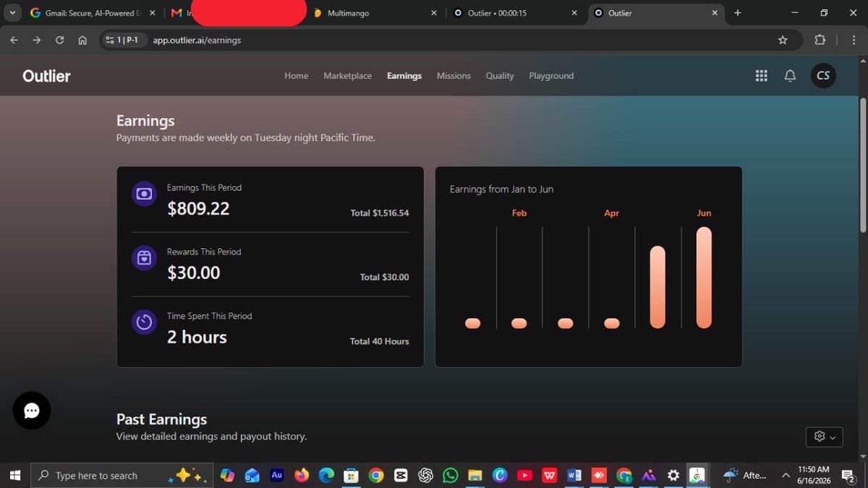
Task: Go to browser home page
Action: point(82,40)
